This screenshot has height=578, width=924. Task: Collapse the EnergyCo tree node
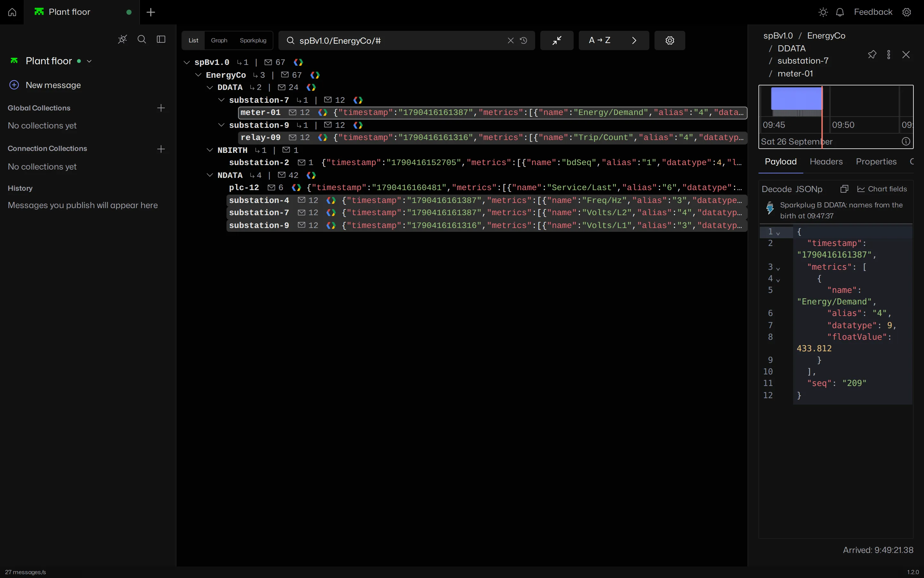click(x=198, y=75)
